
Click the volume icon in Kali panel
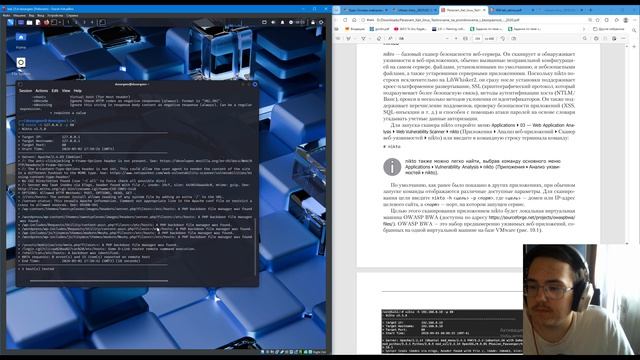click(x=273, y=22)
